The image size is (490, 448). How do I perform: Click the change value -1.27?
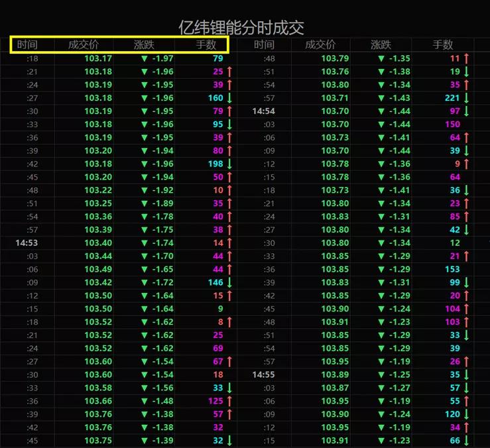coord(400,388)
